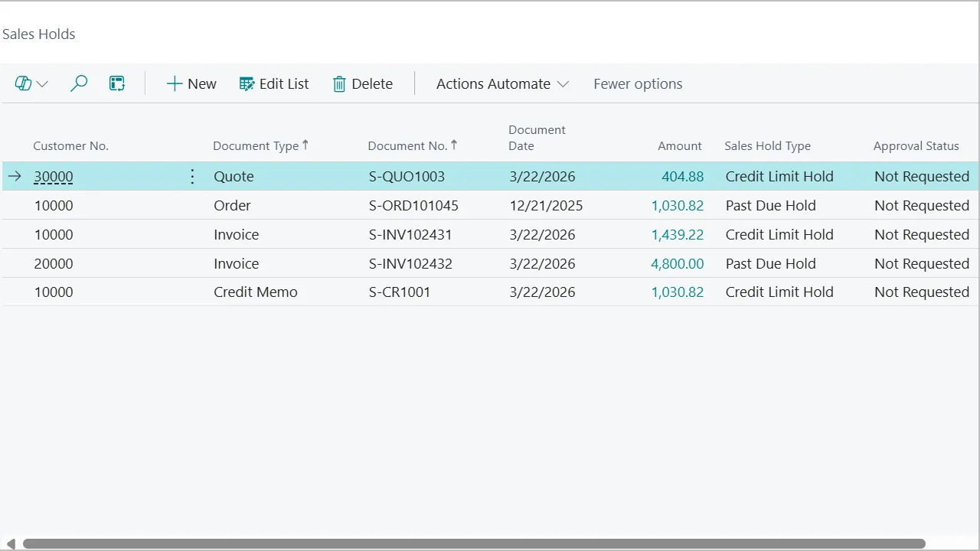Viewport: 980px width, 551px height.
Task: Open amount 1,439.22
Action: click(x=678, y=235)
